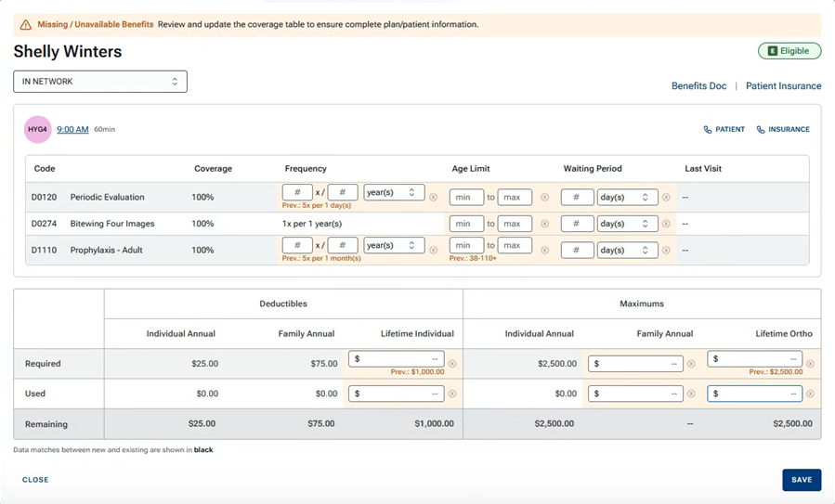
Task: Click the 9:00 AM appointment link
Action: (72, 130)
